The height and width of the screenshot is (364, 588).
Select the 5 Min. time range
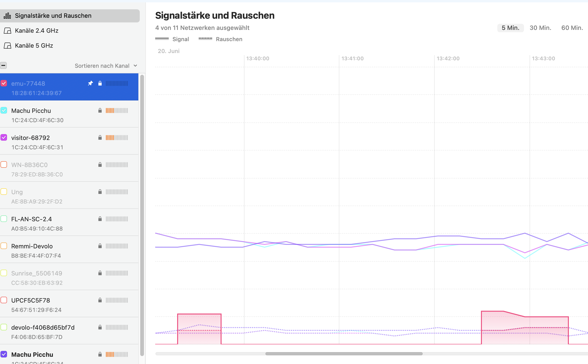(510, 28)
